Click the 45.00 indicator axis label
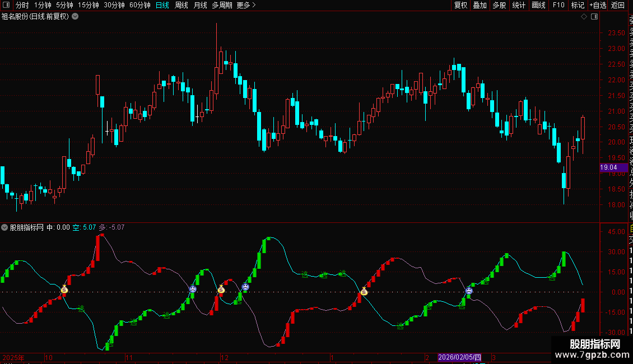 click(616, 232)
